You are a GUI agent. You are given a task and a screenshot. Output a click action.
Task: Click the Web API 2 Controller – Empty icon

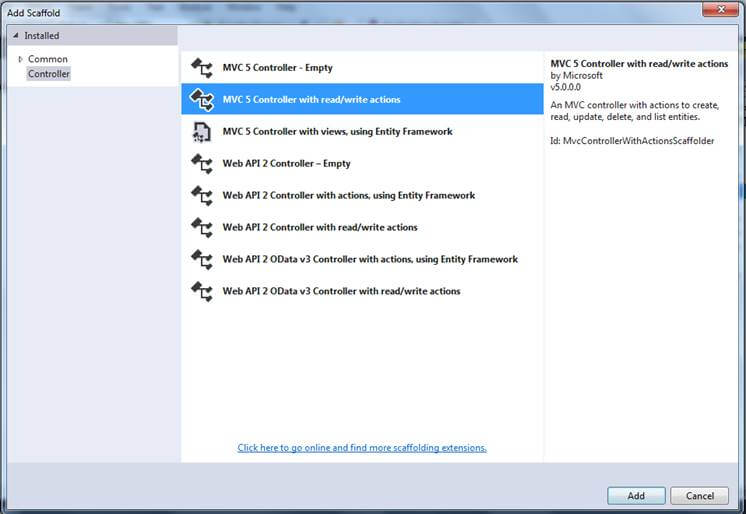click(202, 164)
